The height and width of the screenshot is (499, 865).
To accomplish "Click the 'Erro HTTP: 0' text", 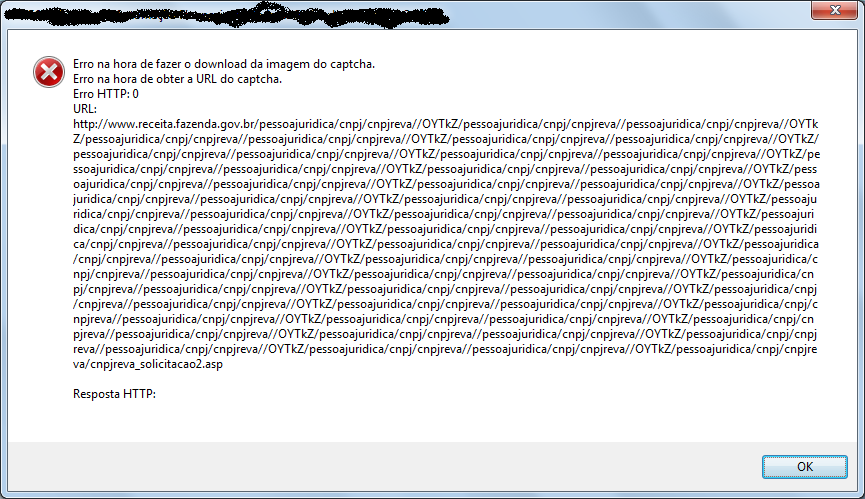I will point(106,94).
